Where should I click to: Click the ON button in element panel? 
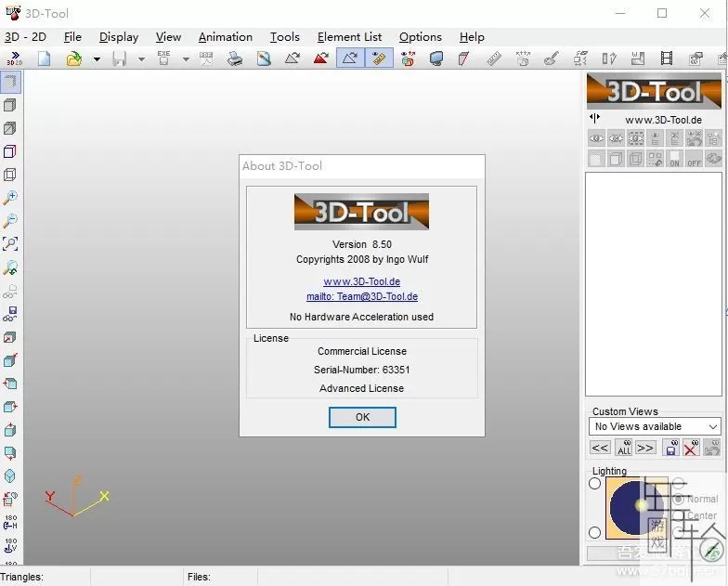(674, 159)
